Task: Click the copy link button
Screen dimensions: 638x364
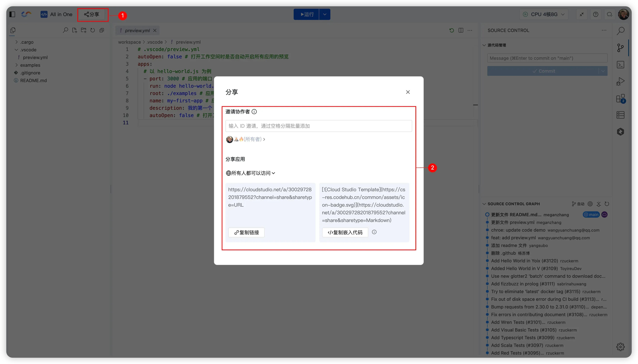Action: [246, 232]
